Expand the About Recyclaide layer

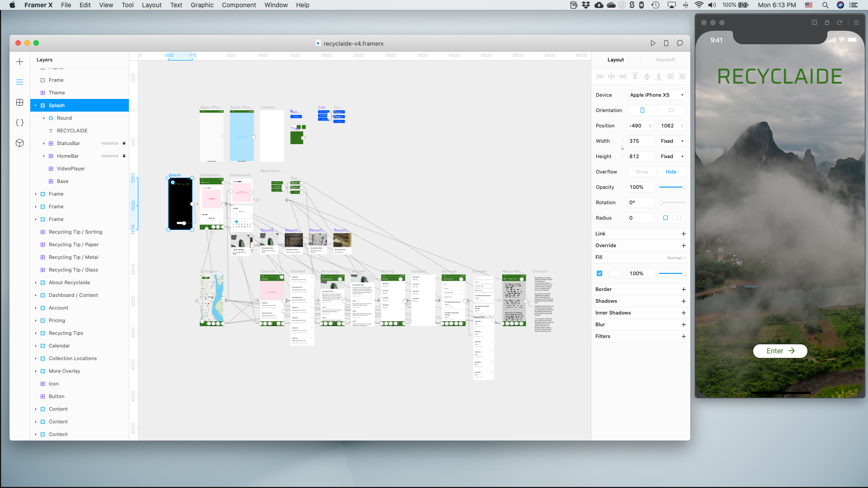point(36,283)
